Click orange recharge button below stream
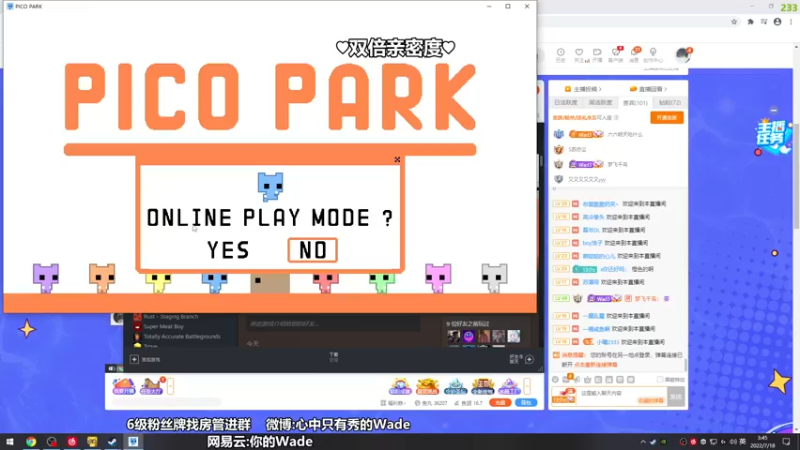 pos(500,403)
